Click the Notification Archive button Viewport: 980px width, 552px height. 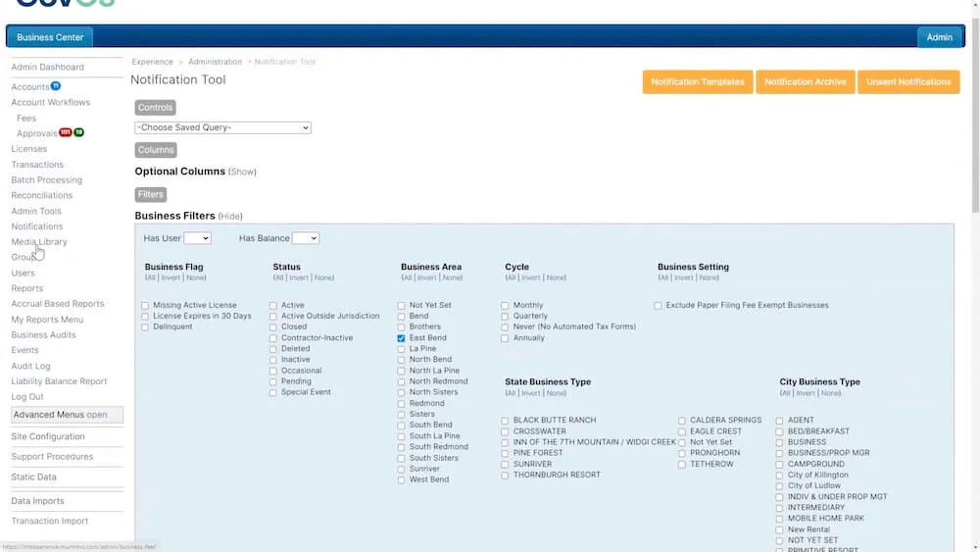click(x=805, y=82)
